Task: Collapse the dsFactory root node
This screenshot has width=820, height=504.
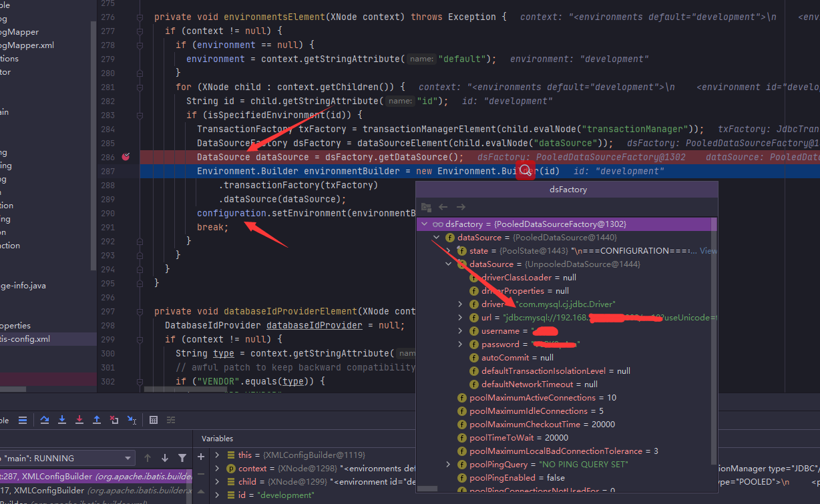Action: pyautogui.click(x=424, y=224)
